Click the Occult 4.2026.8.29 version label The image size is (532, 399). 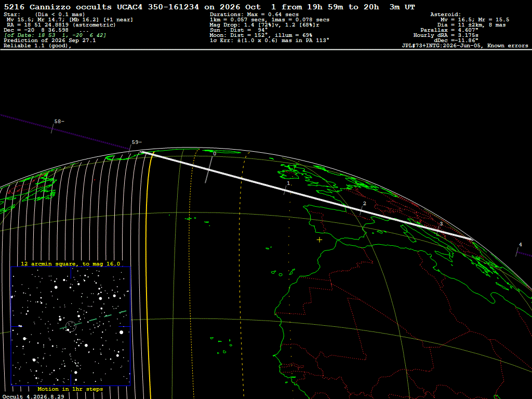(33, 396)
